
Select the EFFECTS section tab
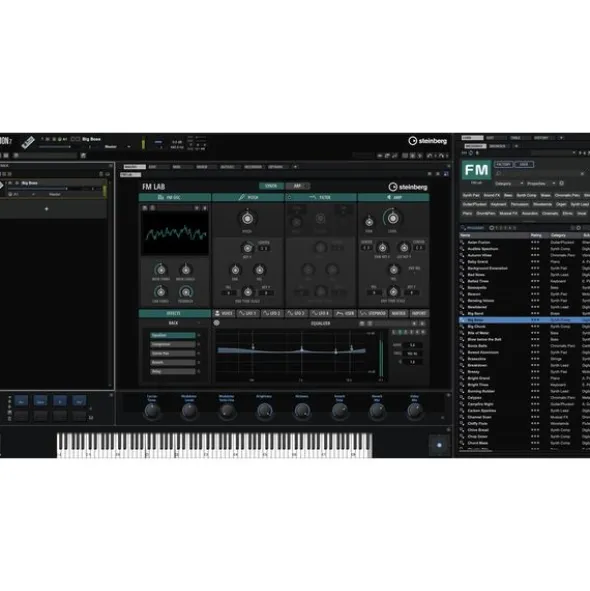(174, 313)
